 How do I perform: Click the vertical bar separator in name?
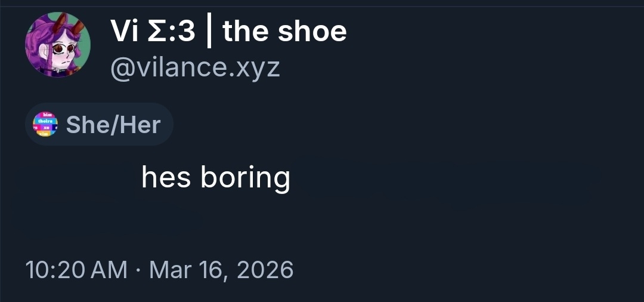209,32
